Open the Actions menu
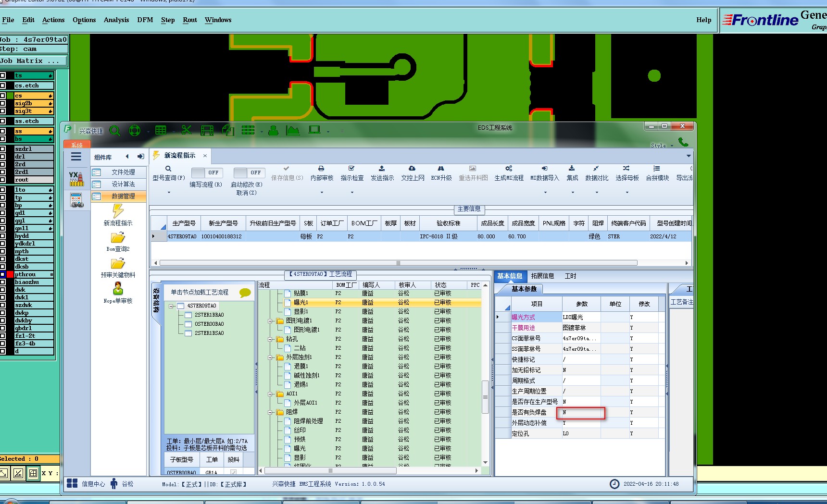The image size is (827, 504). (x=53, y=20)
